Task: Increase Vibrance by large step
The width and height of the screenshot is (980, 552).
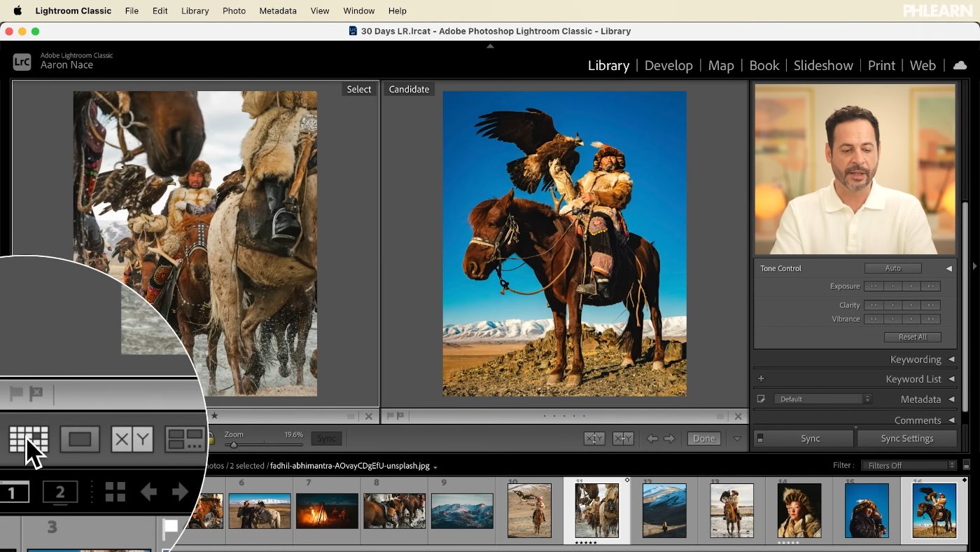Action: coord(930,319)
